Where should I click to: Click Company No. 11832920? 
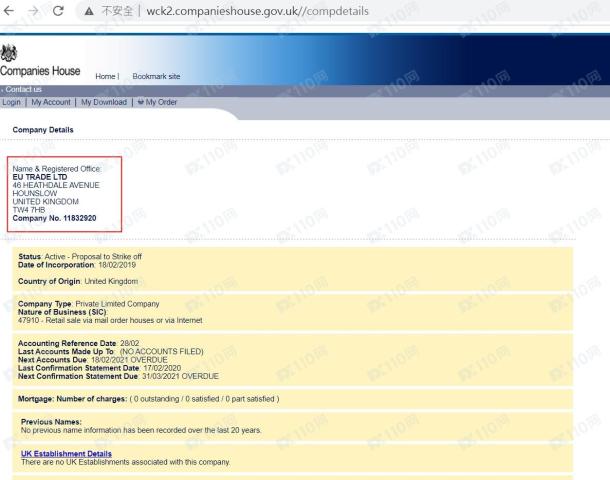point(54,218)
